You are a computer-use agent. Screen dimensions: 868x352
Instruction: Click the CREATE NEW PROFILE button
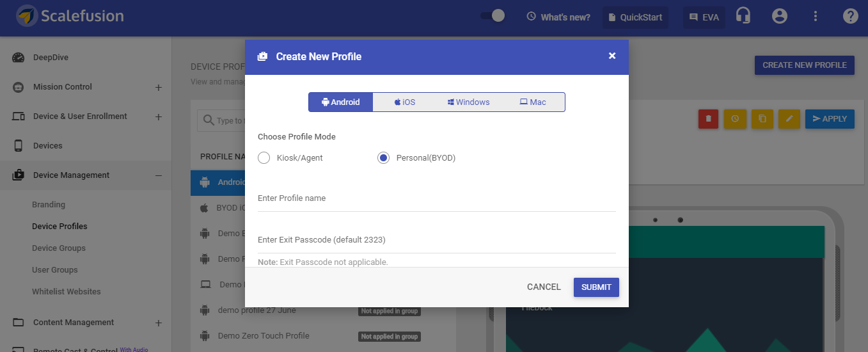tap(805, 65)
